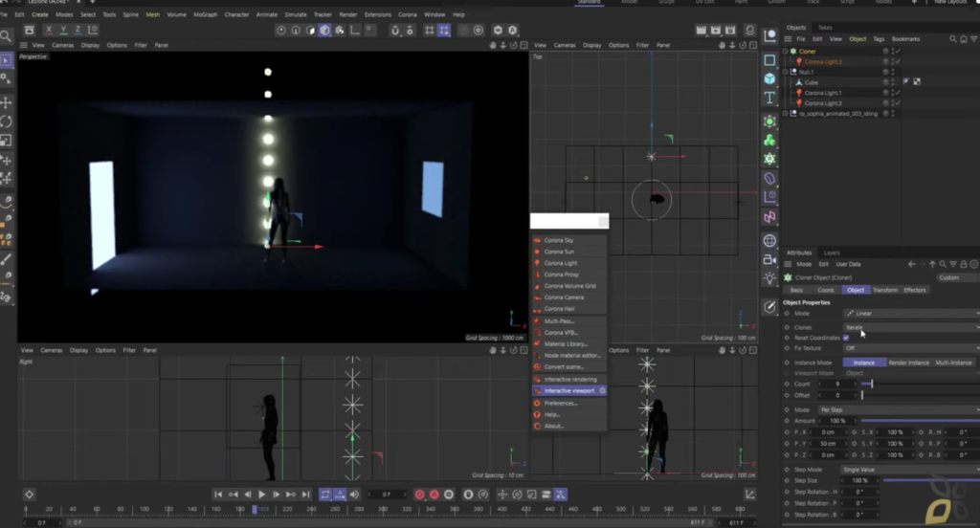
Task: Go to the end of animation
Action: (305, 495)
